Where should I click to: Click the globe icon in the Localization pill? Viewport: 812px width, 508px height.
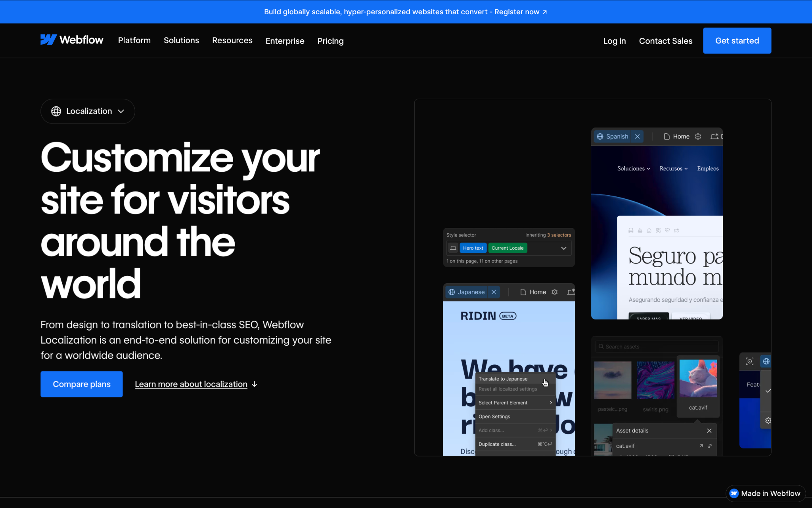(x=56, y=111)
